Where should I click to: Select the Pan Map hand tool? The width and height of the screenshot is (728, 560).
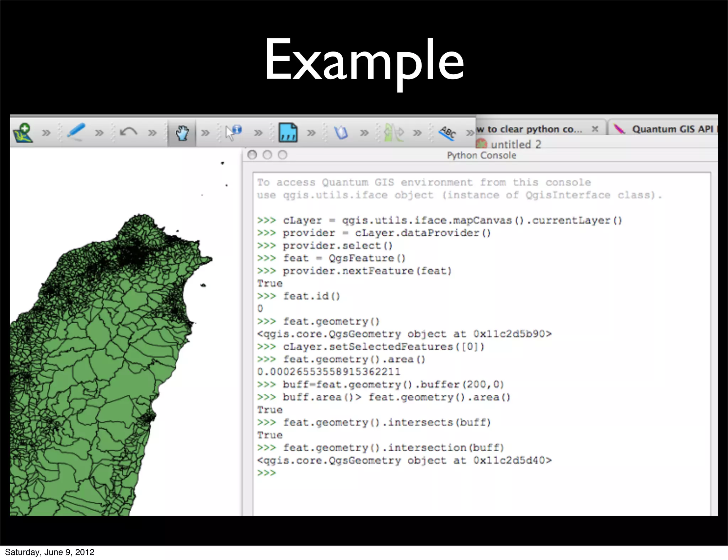[x=182, y=133]
